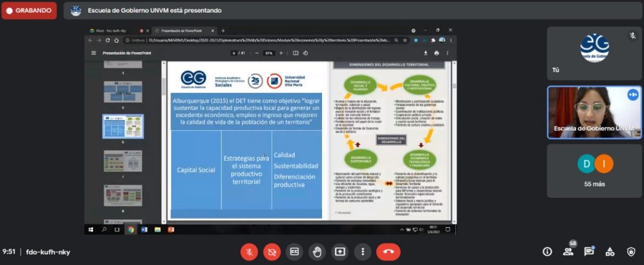Viewport: 644px width, 265px height.
Task: Open the PDF viewer sidebar hamburger menu
Action: click(x=94, y=53)
